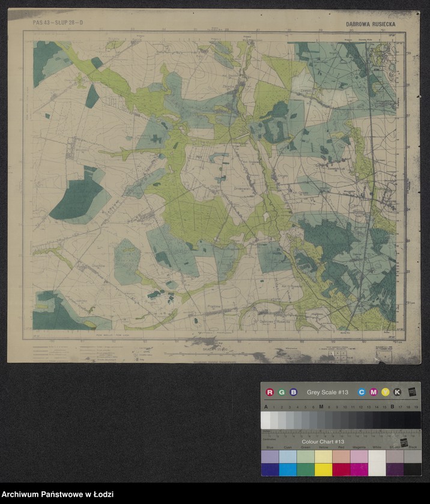Screen dimensions: 430x504
Task: Click the Grey Scale #13 title
Action: click(327, 392)
